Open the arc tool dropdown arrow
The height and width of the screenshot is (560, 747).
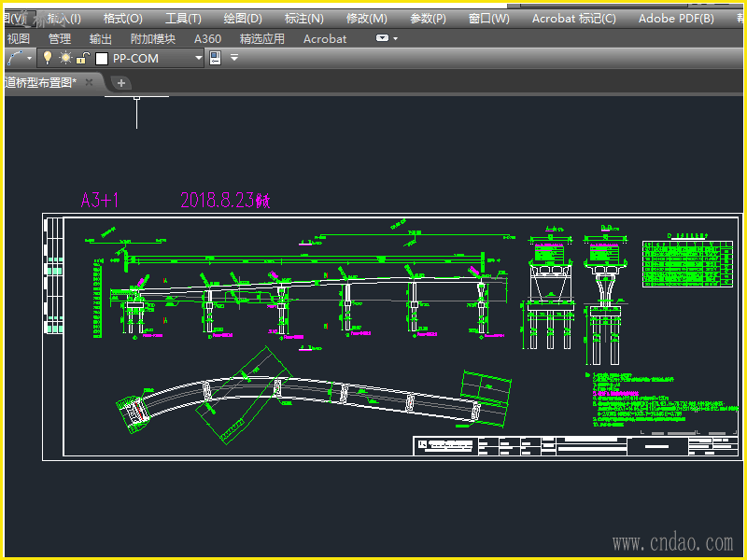click(x=30, y=58)
